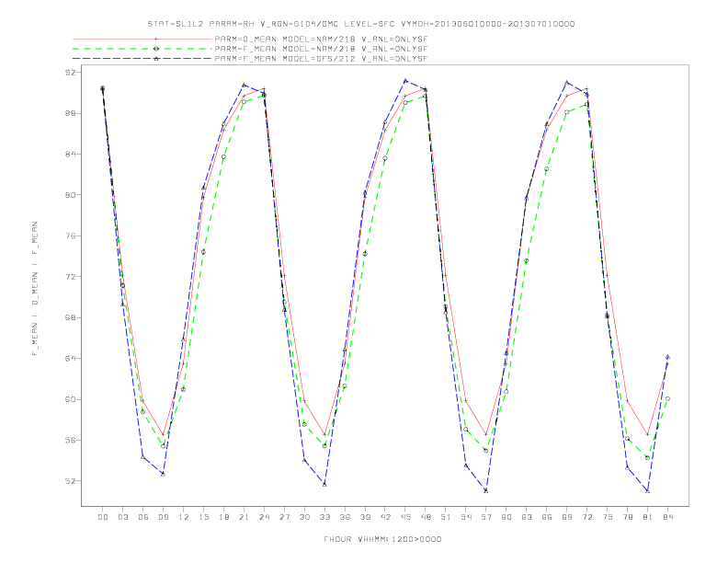Click the x-axis forecast hour label 21
This screenshot has width=728, height=563.
pos(244,517)
